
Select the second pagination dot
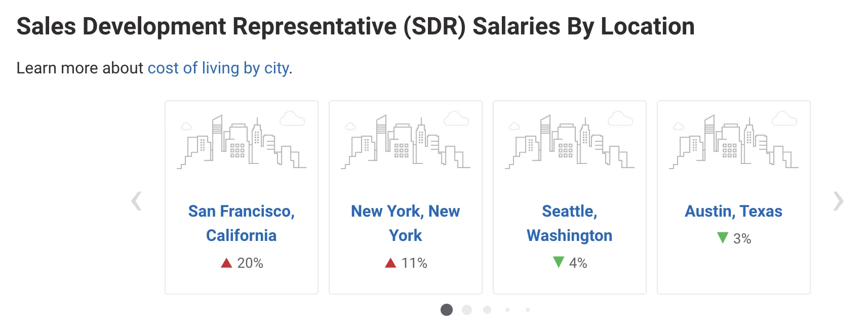pyautogui.click(x=467, y=309)
